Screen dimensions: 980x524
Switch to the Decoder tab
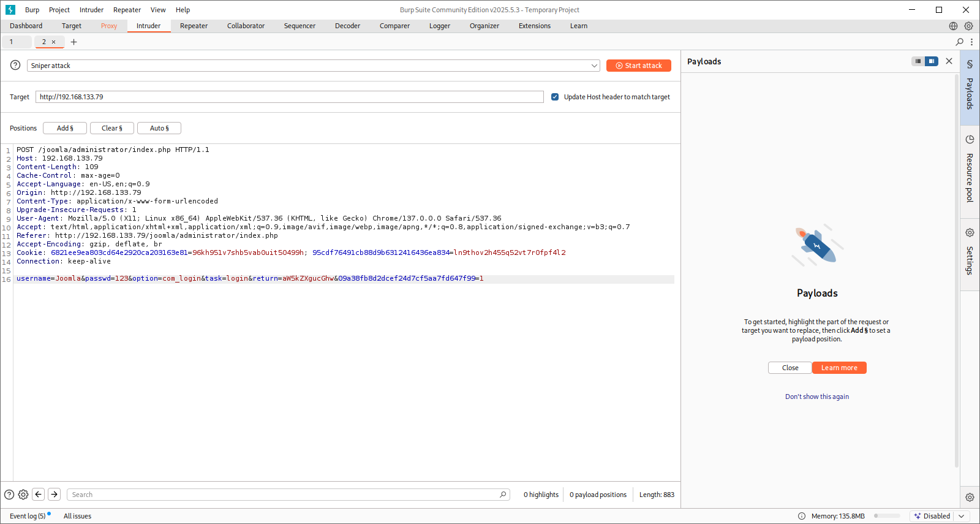click(x=347, y=26)
